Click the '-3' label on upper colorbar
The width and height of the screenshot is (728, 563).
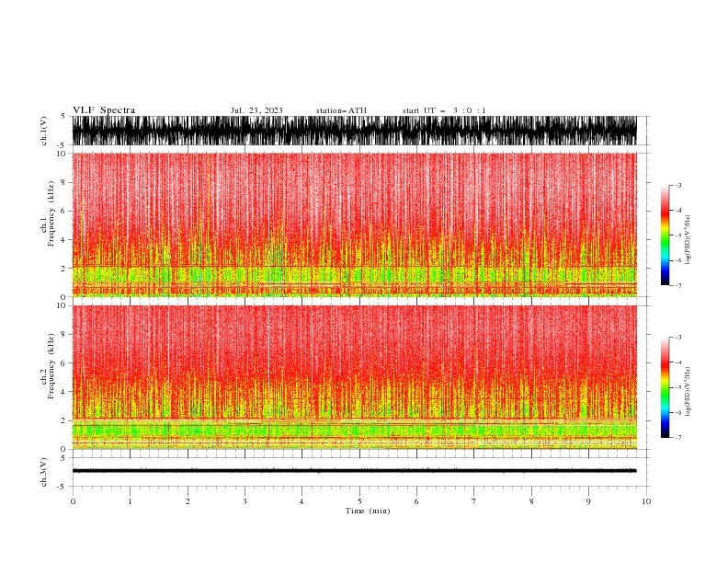[677, 185]
